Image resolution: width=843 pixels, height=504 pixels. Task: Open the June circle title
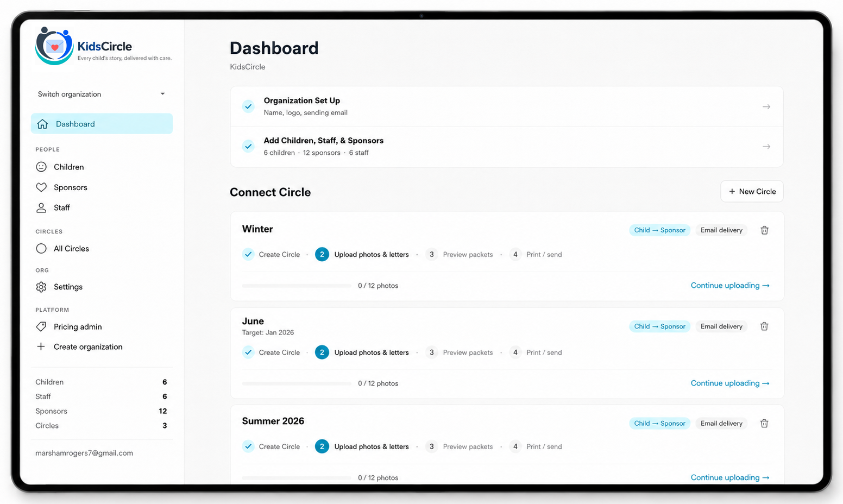click(x=253, y=321)
